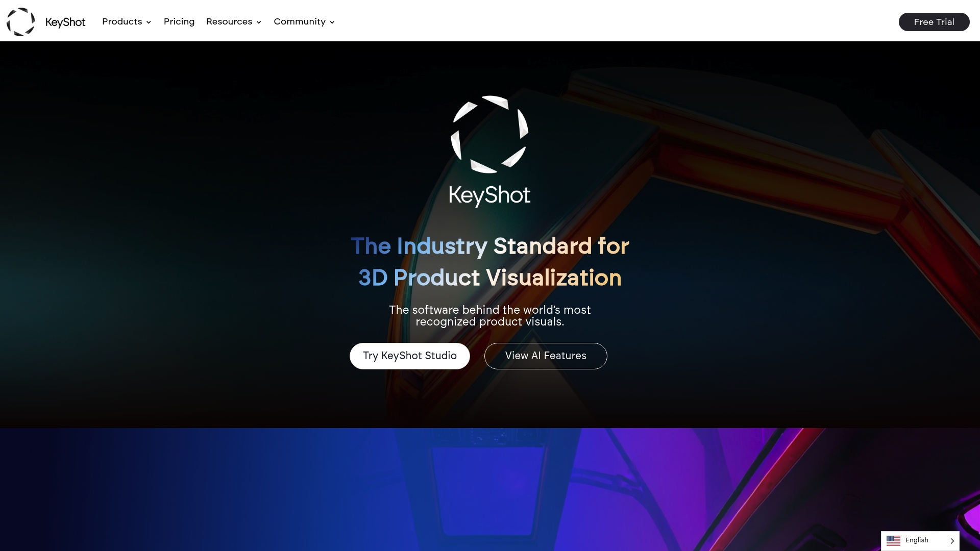Click 'The software behind the world's most' text
The image size is (980, 551).
490,310
